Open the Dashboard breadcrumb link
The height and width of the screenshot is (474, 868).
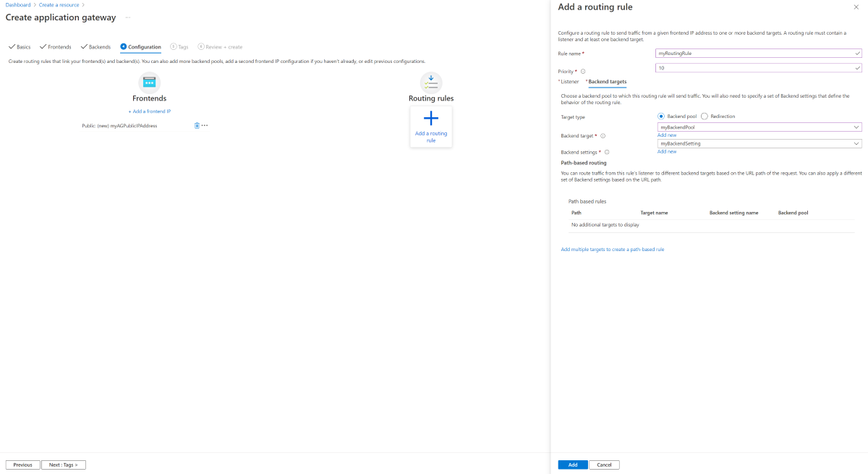tap(18, 4)
